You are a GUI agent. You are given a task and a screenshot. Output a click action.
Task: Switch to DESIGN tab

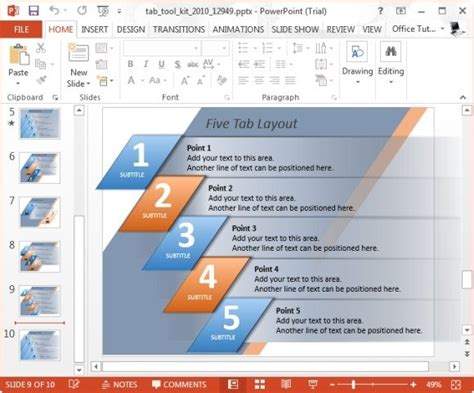point(131,29)
